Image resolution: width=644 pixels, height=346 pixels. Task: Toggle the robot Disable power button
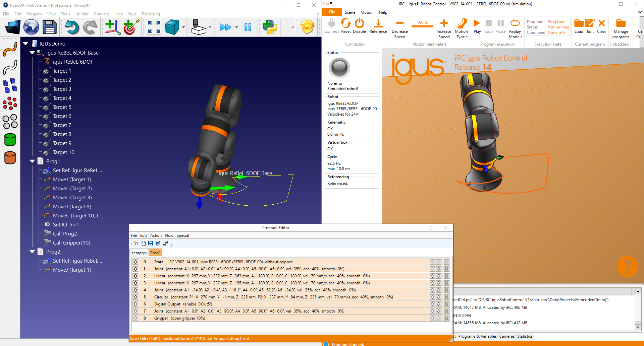pos(359,26)
